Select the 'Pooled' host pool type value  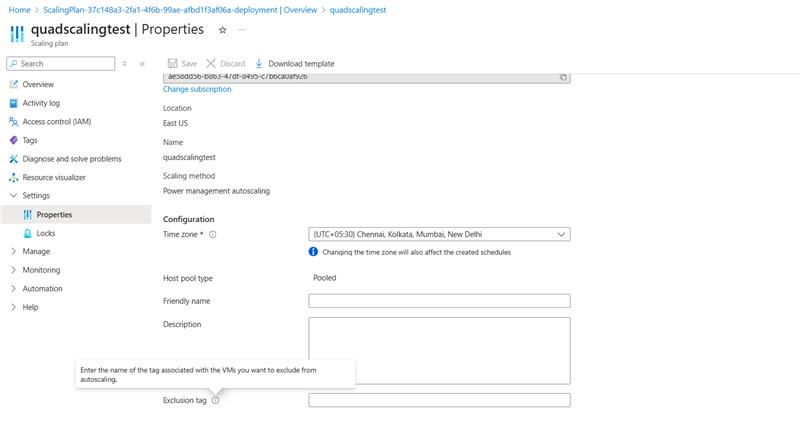point(324,278)
